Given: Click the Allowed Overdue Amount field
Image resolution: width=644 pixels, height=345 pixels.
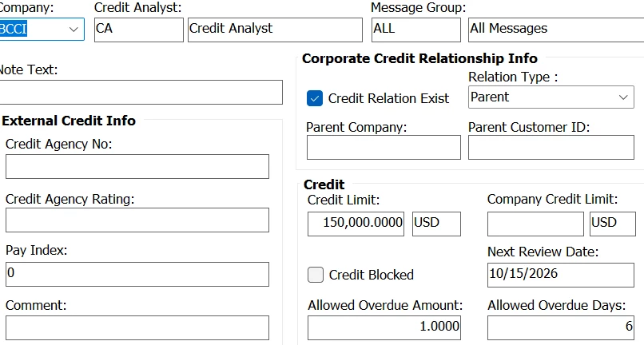Looking at the screenshot, I should (384, 327).
